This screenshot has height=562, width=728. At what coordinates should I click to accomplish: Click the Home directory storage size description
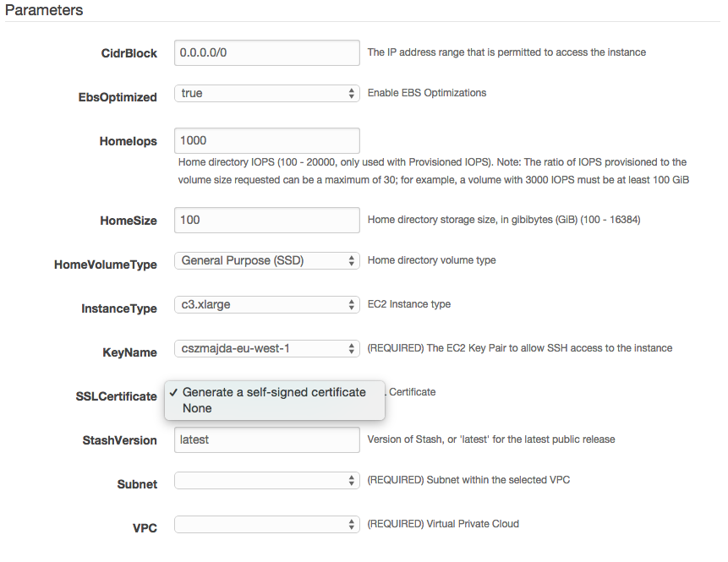tap(504, 220)
